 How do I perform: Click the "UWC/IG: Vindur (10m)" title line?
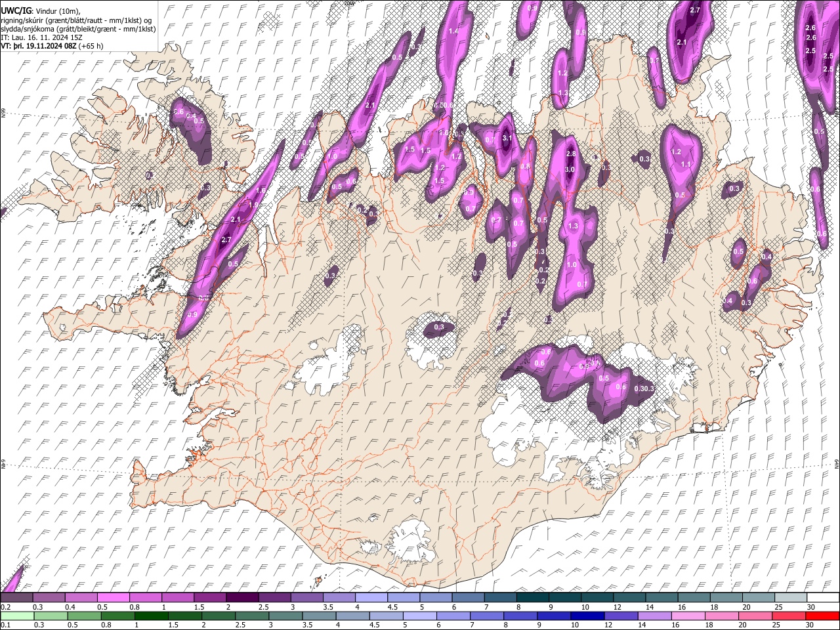coord(40,10)
